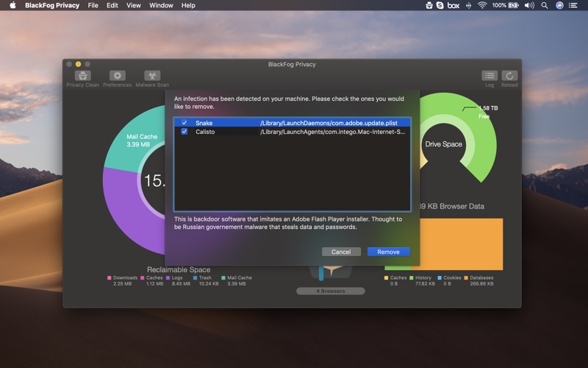Image resolution: width=588 pixels, height=368 pixels.
Task: Open the Help menu
Action: click(x=188, y=5)
